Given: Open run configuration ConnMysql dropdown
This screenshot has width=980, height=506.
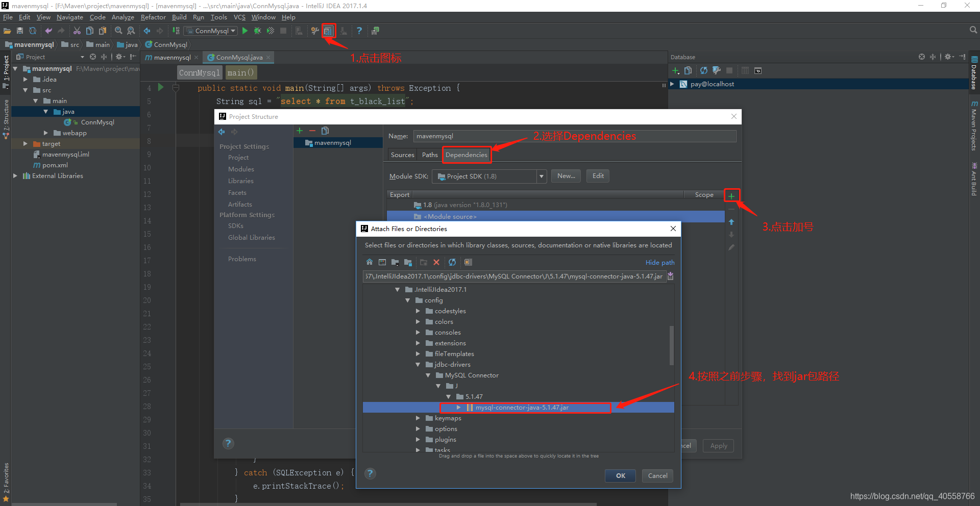Looking at the screenshot, I should click(211, 31).
